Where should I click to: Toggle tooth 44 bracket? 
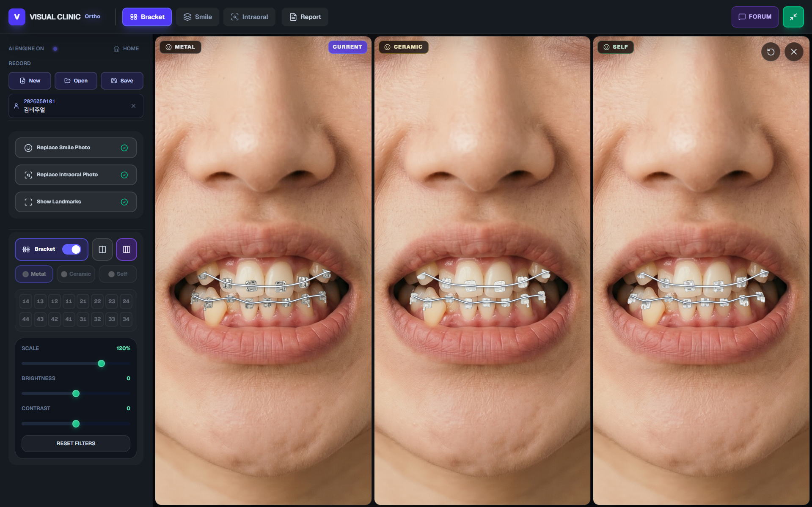click(x=26, y=319)
